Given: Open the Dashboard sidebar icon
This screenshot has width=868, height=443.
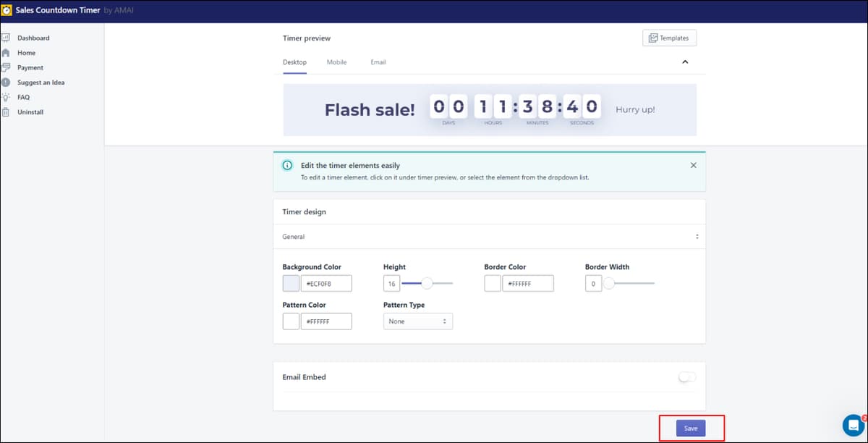Looking at the screenshot, I should [5, 38].
